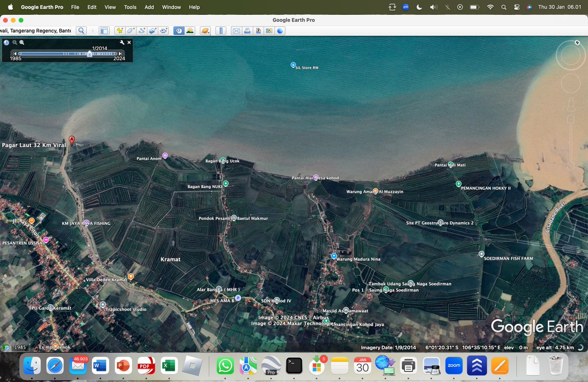Open the Edit menu
Viewport: 588px width, 382px height.
tap(92, 7)
